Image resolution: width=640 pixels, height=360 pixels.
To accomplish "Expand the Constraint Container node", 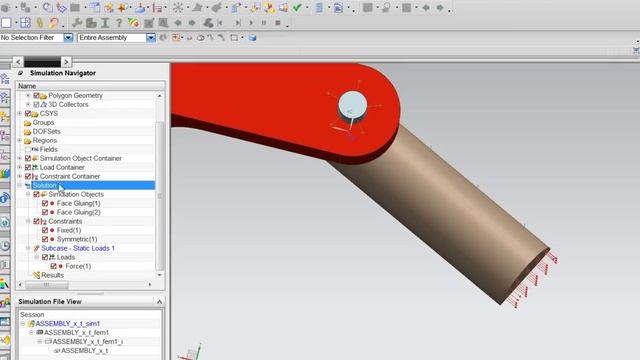I will coord(20,176).
